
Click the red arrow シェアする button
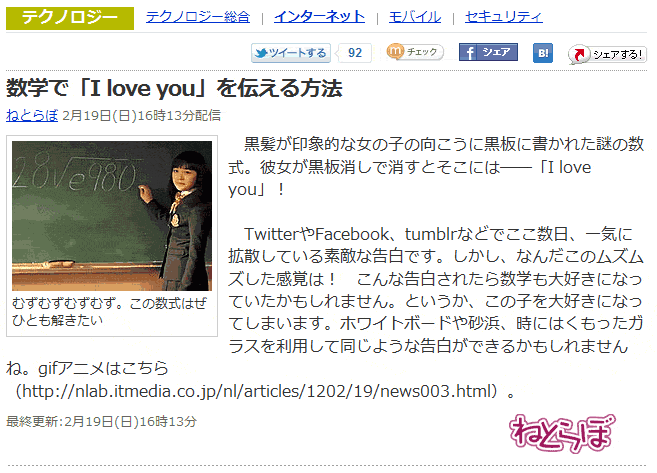pyautogui.click(x=607, y=54)
